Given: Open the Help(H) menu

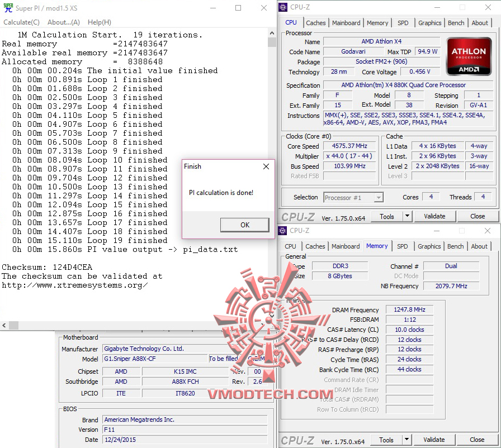Looking at the screenshot, I should (x=100, y=22).
